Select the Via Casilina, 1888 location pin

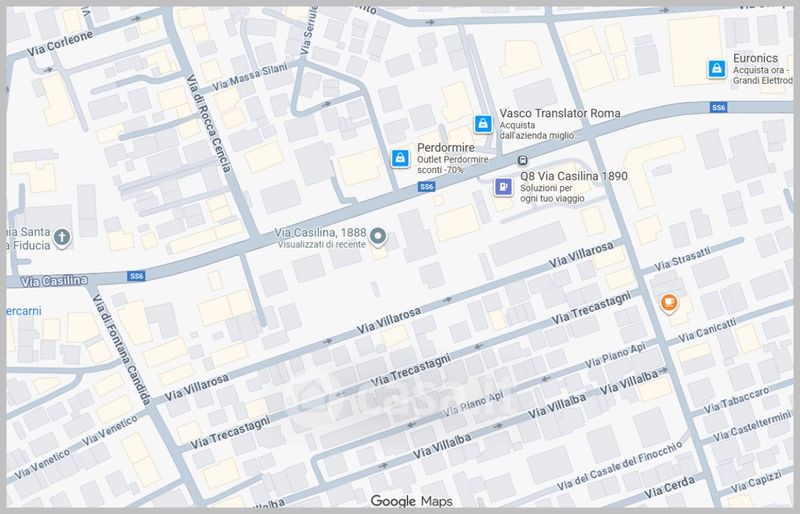coord(379,237)
